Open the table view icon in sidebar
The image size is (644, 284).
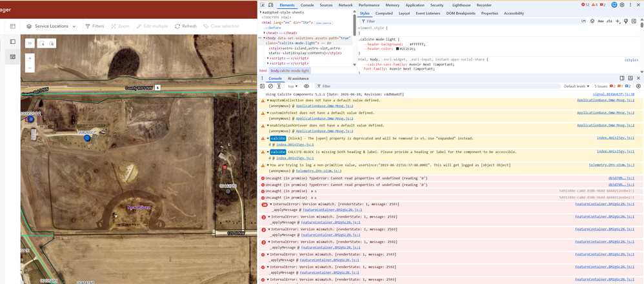(x=13, y=26)
